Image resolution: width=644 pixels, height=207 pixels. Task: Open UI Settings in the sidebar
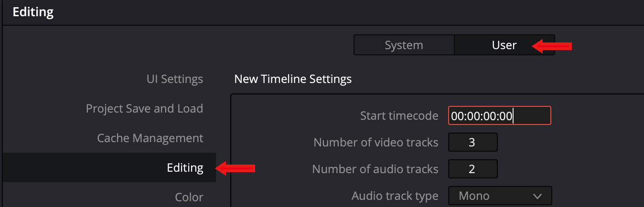(174, 79)
